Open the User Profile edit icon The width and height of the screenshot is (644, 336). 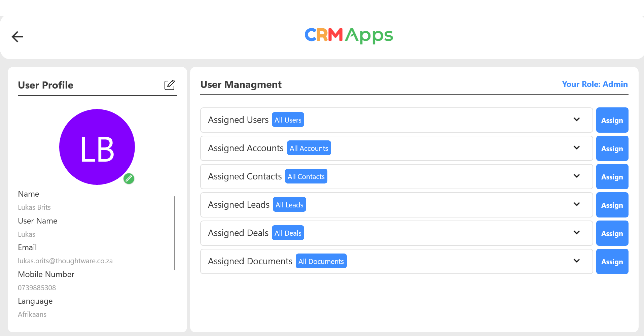[169, 85]
